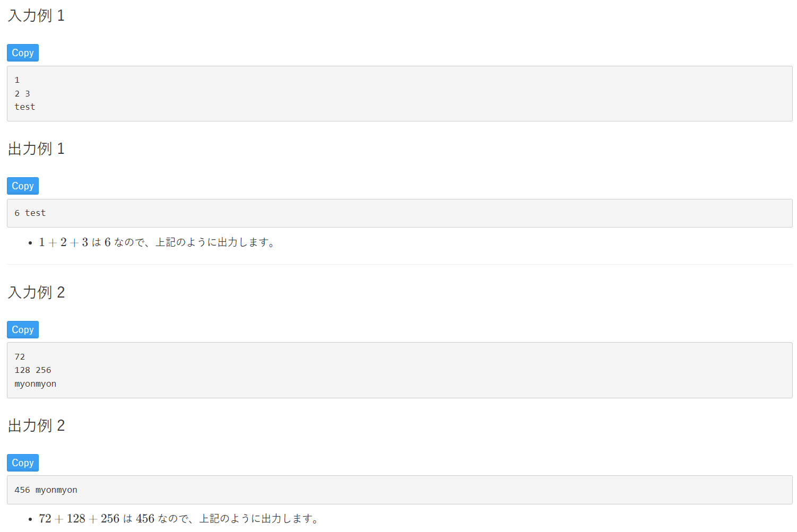The width and height of the screenshot is (797, 532).
Task: Click "myonmyon" in sample input 2
Action: pos(36,384)
